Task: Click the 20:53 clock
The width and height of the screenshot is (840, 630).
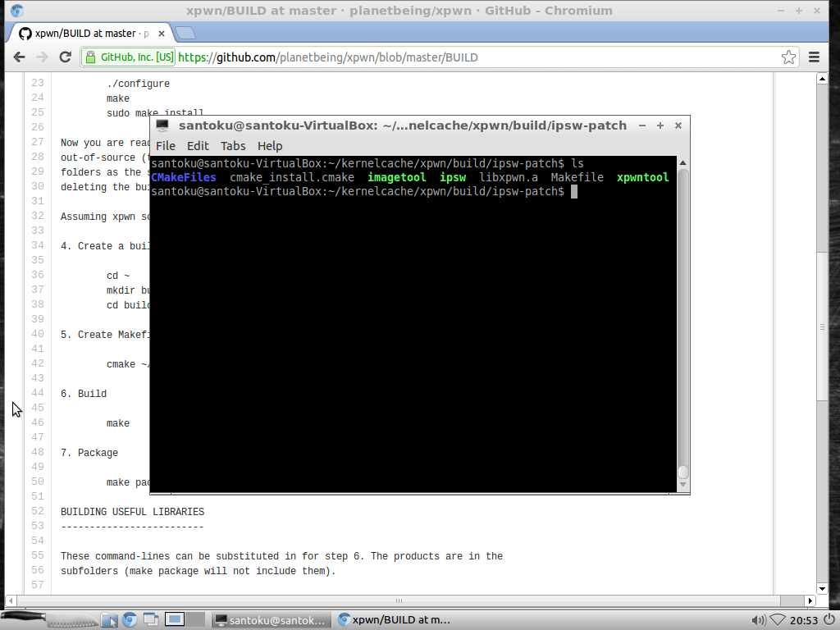Action: coord(804,620)
